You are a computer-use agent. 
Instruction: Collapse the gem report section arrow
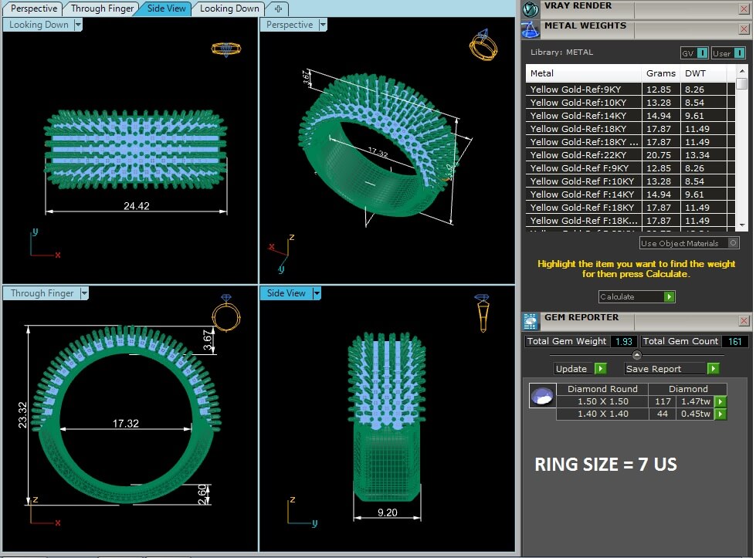[x=636, y=355]
